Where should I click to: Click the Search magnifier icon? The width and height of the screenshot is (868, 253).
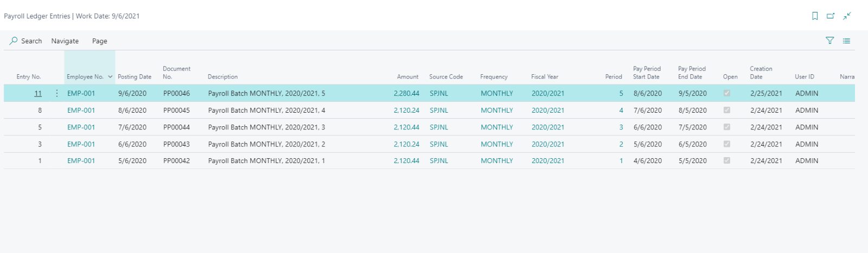point(14,41)
